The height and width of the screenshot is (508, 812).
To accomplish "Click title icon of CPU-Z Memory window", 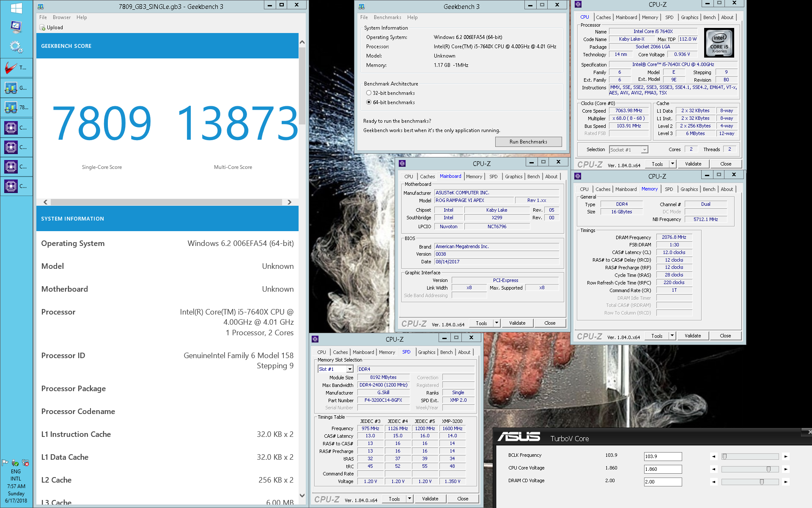I will coord(578,176).
